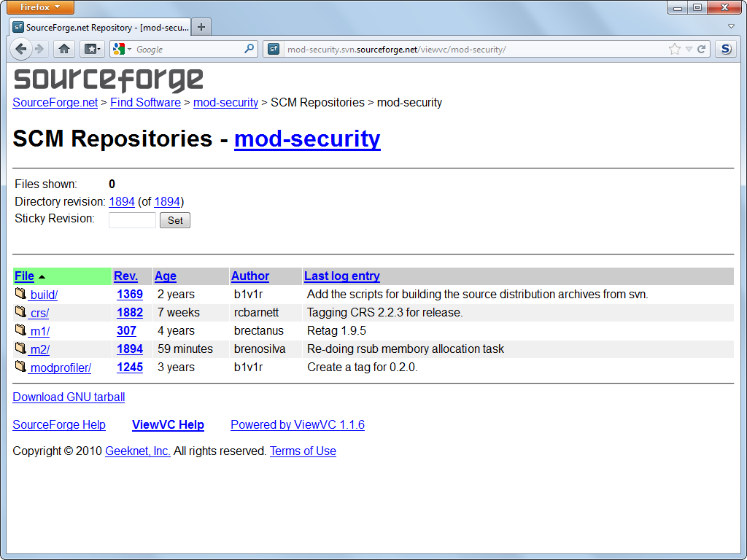Bookmark this page with the star icon
747x560 pixels.
675,49
